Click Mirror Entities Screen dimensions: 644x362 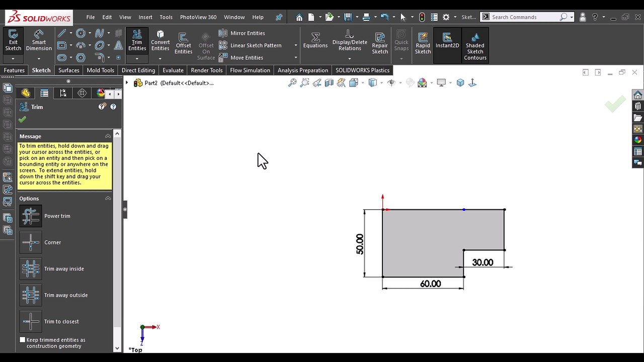pyautogui.click(x=242, y=33)
